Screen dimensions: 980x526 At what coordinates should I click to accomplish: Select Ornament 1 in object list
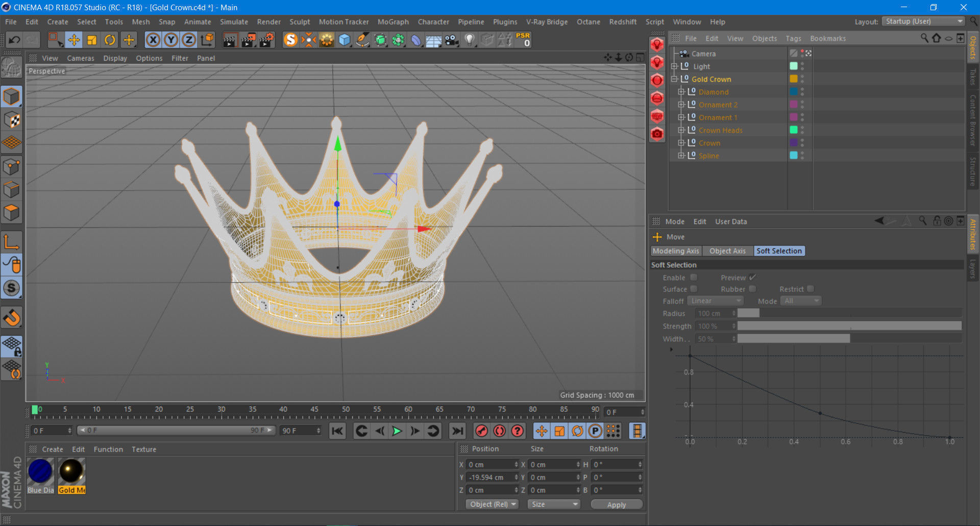(718, 117)
